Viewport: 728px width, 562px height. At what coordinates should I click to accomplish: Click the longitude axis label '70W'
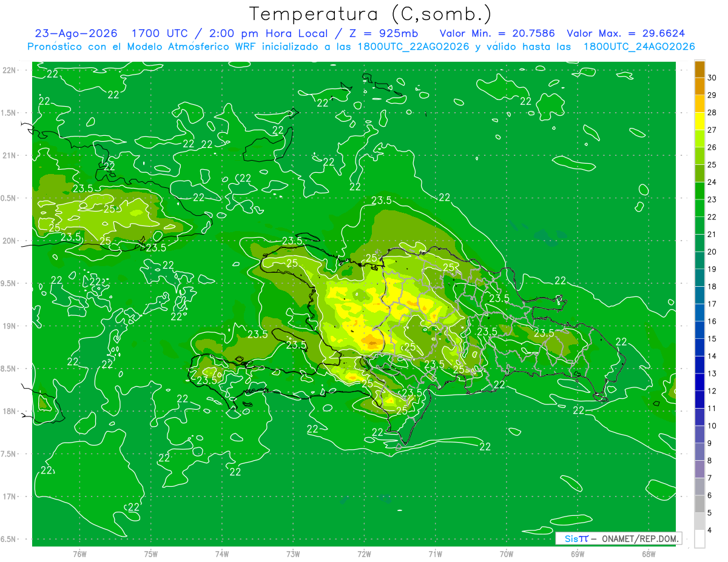tap(506, 554)
